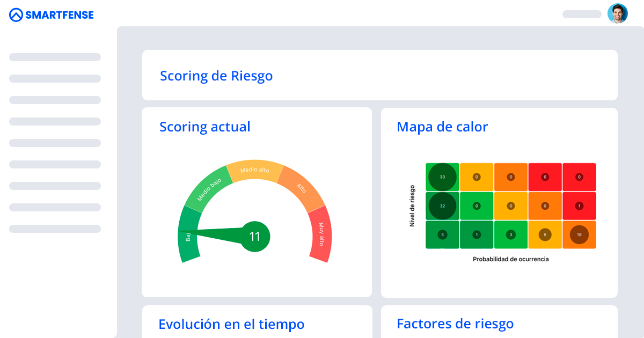Click the red heat map cell showing 1

coord(579,205)
